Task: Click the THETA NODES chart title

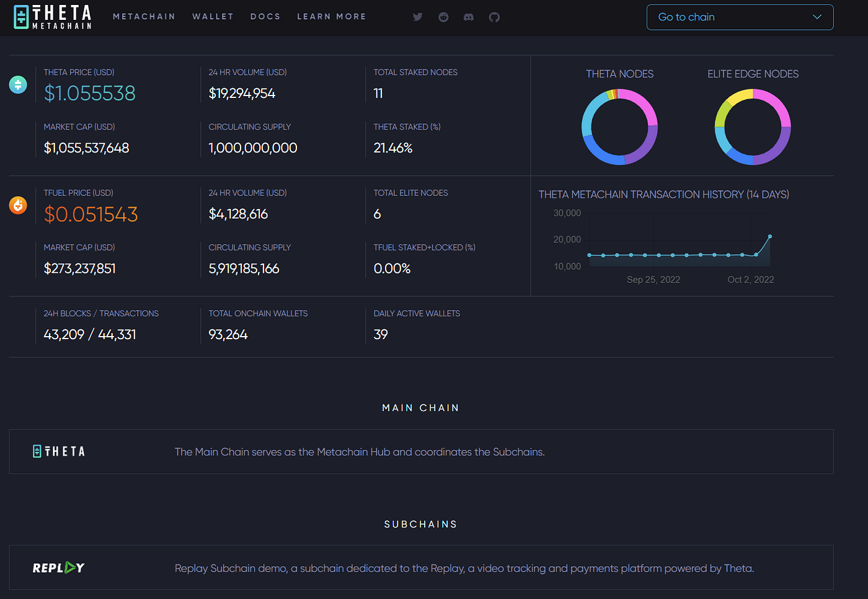Action: point(620,74)
